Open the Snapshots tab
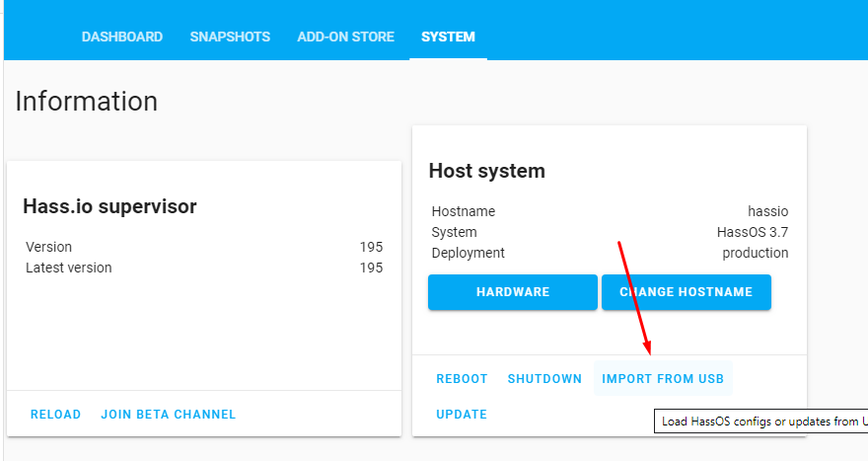 [230, 37]
